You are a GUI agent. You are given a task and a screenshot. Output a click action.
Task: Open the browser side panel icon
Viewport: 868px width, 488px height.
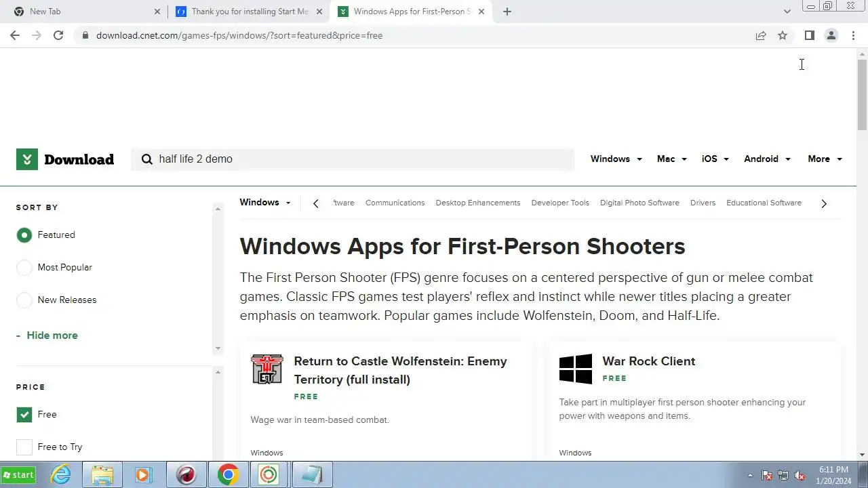point(809,35)
